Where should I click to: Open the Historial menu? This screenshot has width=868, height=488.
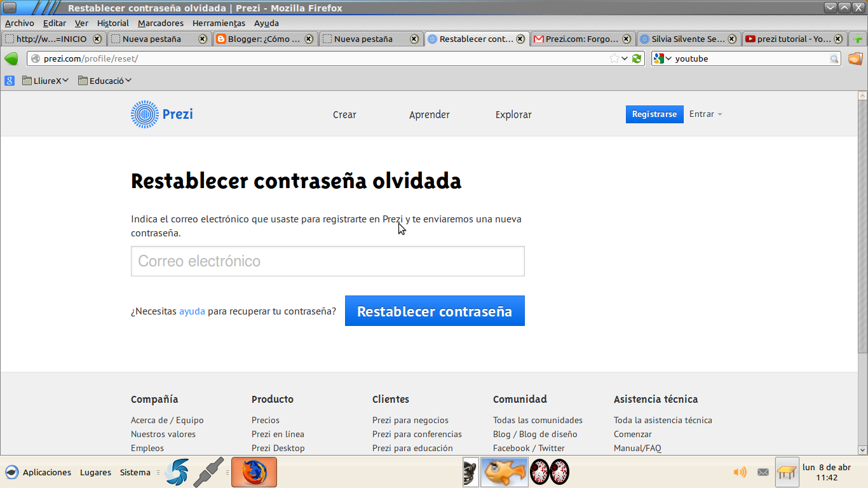click(113, 23)
